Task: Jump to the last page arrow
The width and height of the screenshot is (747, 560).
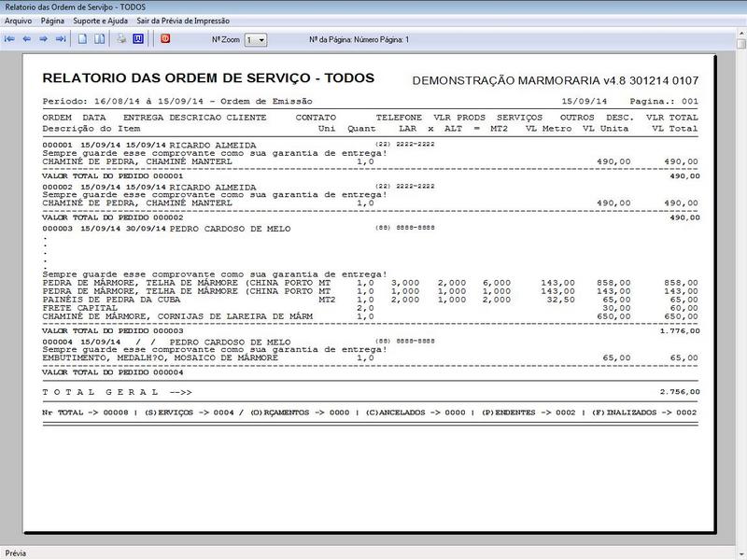Action: tap(61, 39)
